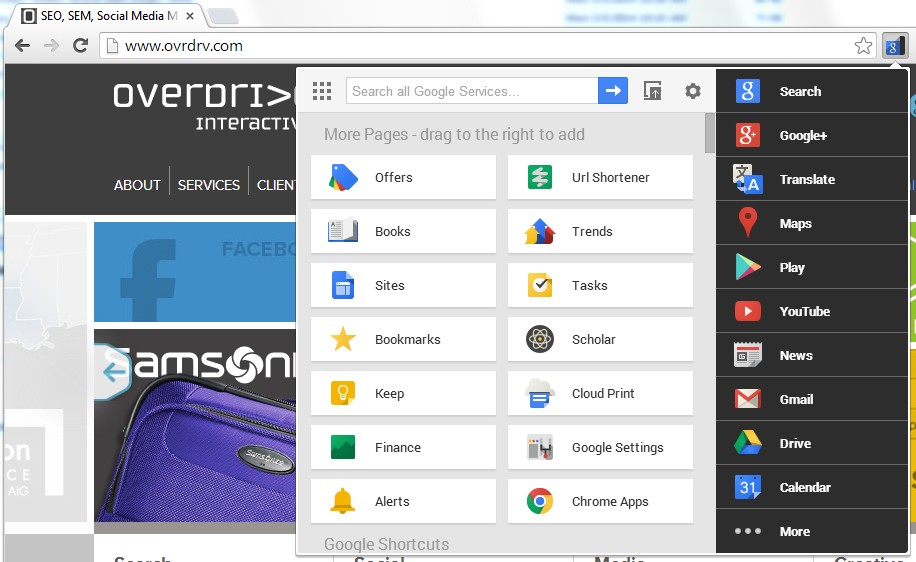Select the SEO, SEM, Social Media tab

pos(105,16)
